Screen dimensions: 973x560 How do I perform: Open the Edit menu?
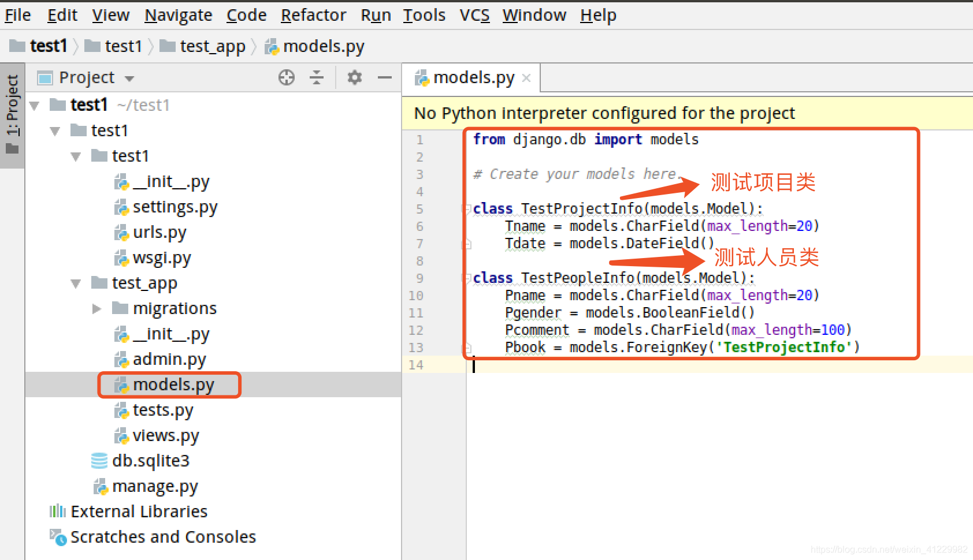pos(62,15)
